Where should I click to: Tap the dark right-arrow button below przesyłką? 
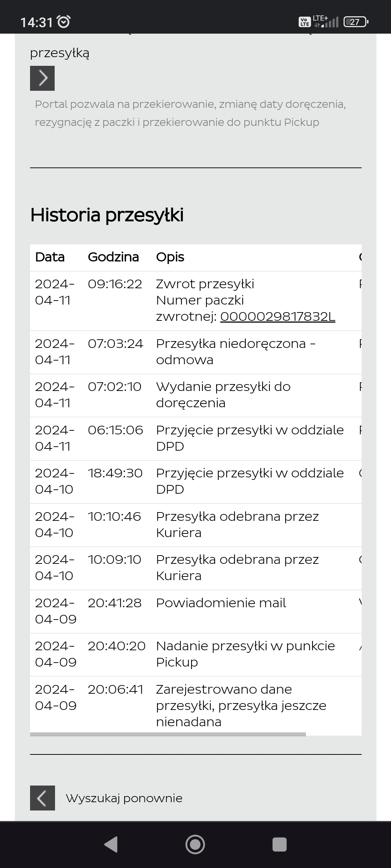pyautogui.click(x=42, y=78)
